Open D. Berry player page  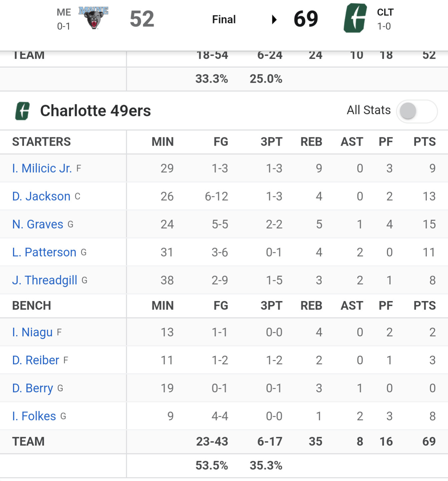(x=32, y=388)
